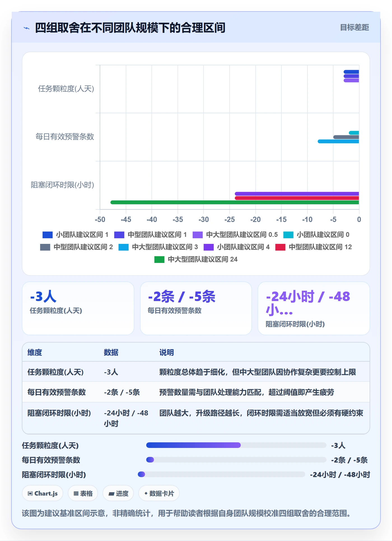Image resolution: width=392 pixels, height=541 pixels.
Task: Click the 数据 table column header
Action: pos(111,352)
